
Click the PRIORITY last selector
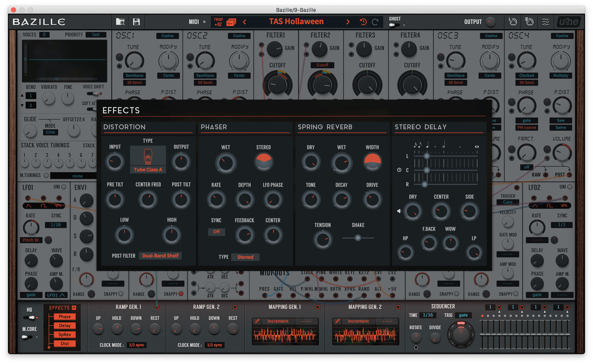click(x=96, y=35)
